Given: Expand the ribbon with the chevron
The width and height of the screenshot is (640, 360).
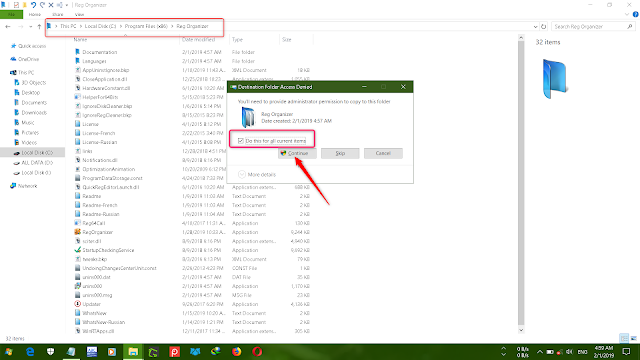Looking at the screenshot, I should click(x=627, y=15).
